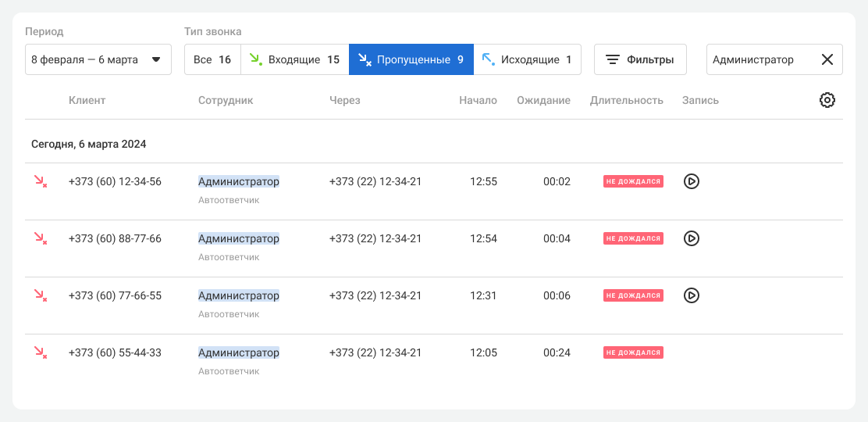868x422 pixels.
Task: Sort by the Начало column header
Action: pyautogui.click(x=478, y=100)
